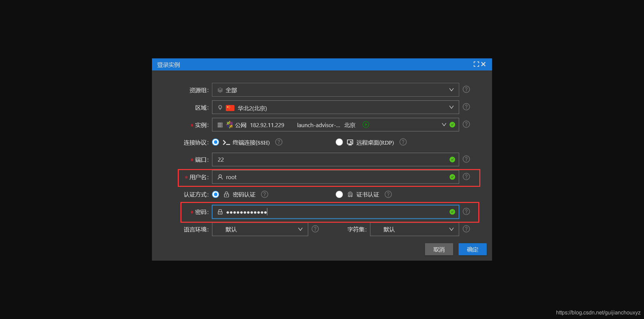Click the user icon in 用户名 field
This screenshot has height=319, width=644.
tap(220, 177)
